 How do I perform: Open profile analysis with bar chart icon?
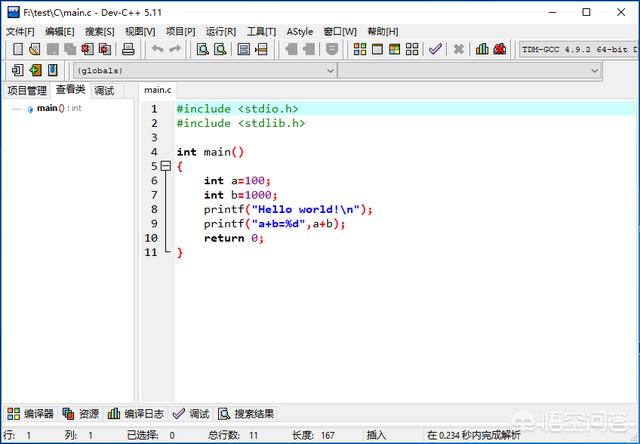point(482,49)
